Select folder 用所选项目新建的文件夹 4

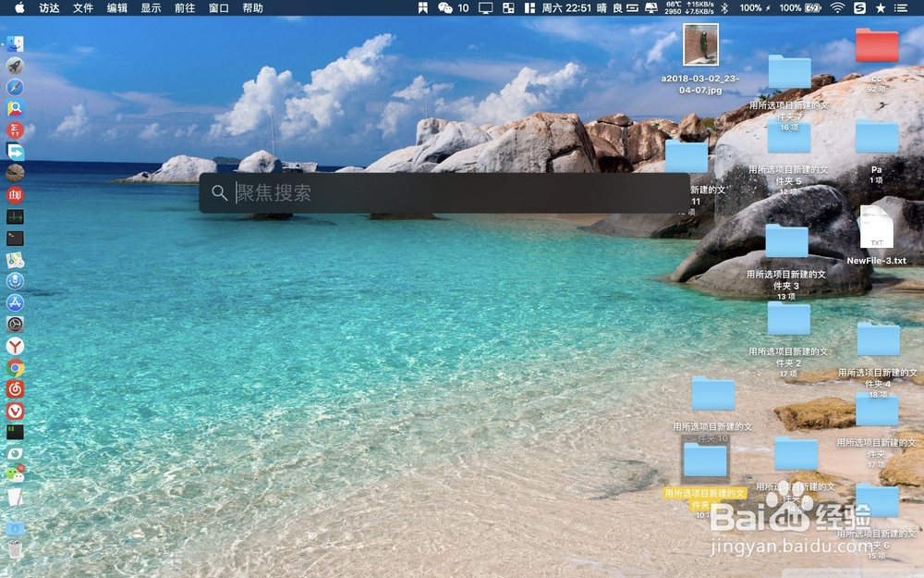[x=879, y=339]
